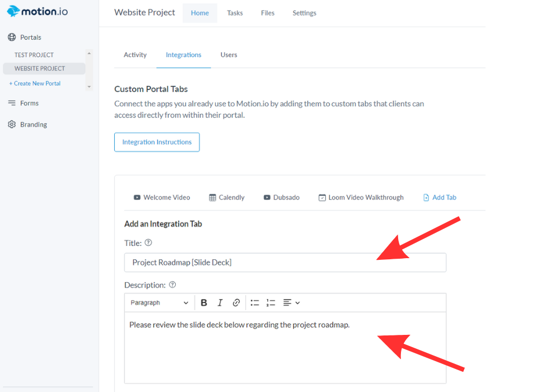
Task: Click the motion.io fish logo
Action: 13,11
